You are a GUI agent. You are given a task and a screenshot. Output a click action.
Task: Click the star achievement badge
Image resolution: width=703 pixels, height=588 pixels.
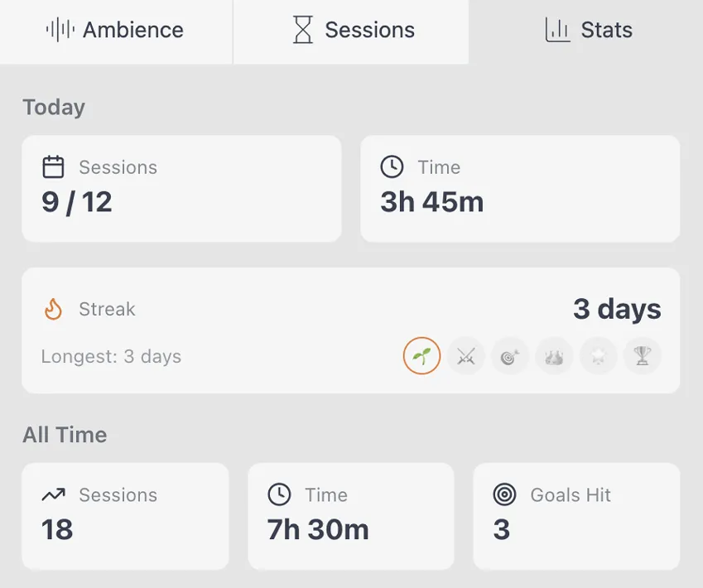tap(598, 355)
